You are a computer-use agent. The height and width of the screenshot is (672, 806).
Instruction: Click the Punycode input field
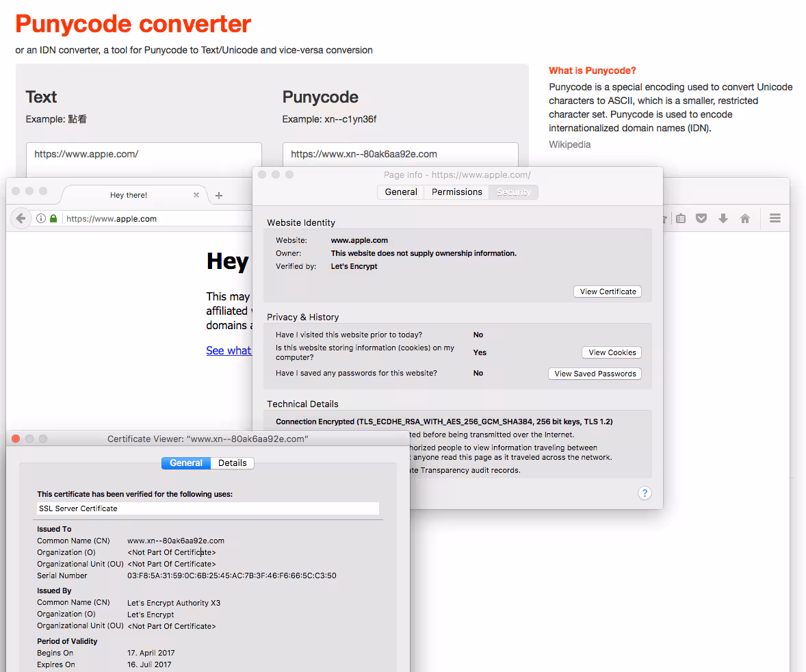[400, 155]
